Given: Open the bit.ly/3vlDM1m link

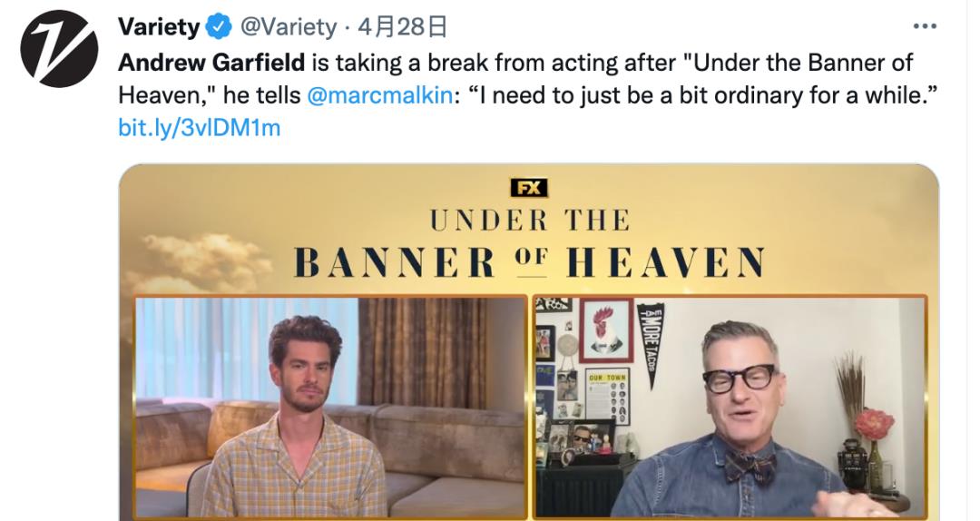Looking at the screenshot, I should pos(200,128).
